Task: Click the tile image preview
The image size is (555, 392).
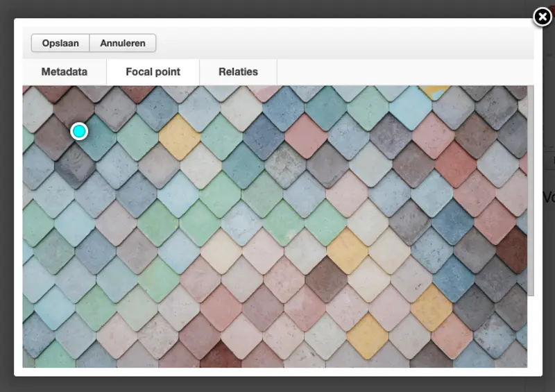Action: pos(275,226)
